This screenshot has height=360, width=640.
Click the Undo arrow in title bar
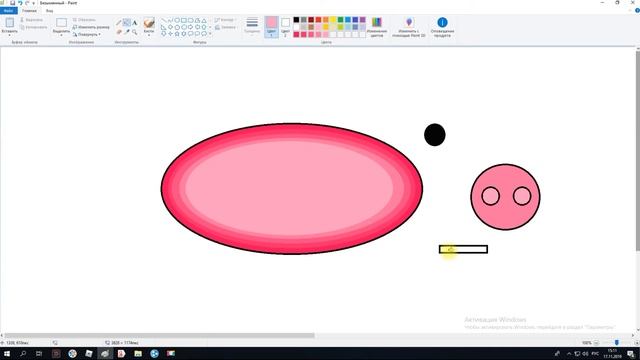click(20, 3)
